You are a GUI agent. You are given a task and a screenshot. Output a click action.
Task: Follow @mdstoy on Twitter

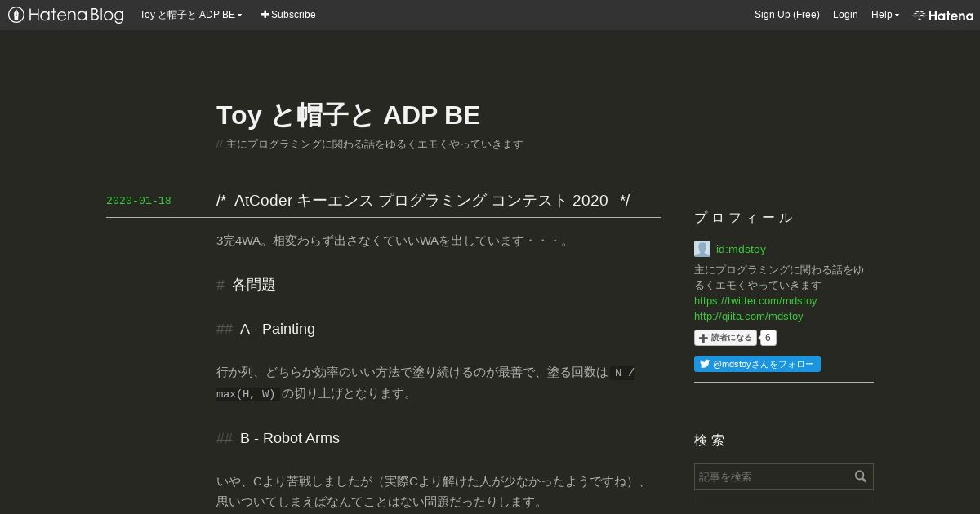coord(757,364)
